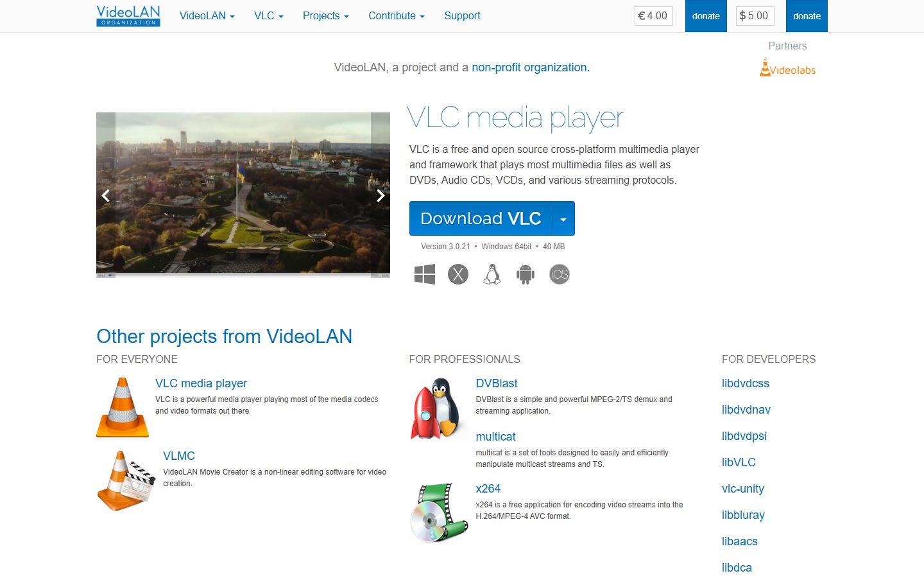This screenshot has width=924, height=578.
Task: Edit the euro donation amount field
Action: click(x=653, y=16)
